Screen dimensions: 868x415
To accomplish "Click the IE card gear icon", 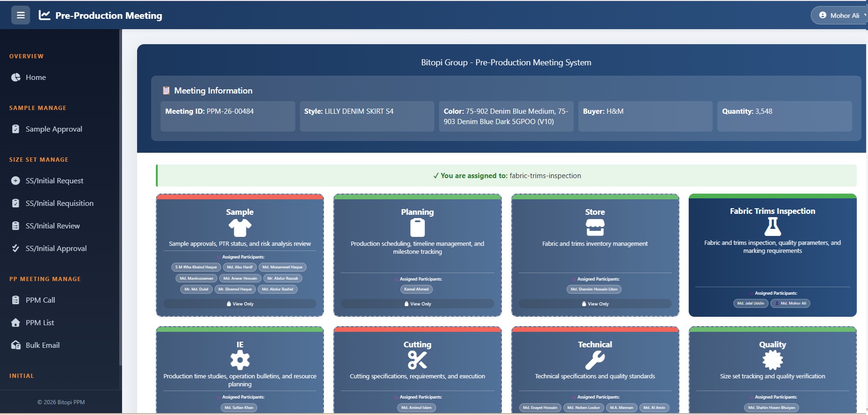I will click(240, 360).
